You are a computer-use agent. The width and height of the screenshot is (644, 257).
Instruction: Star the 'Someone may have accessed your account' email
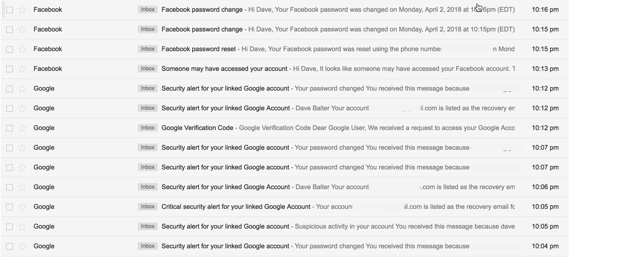pos(22,69)
